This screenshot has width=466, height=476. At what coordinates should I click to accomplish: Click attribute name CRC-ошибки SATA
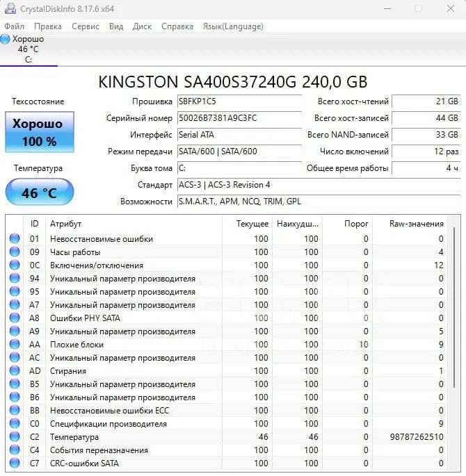(x=84, y=463)
